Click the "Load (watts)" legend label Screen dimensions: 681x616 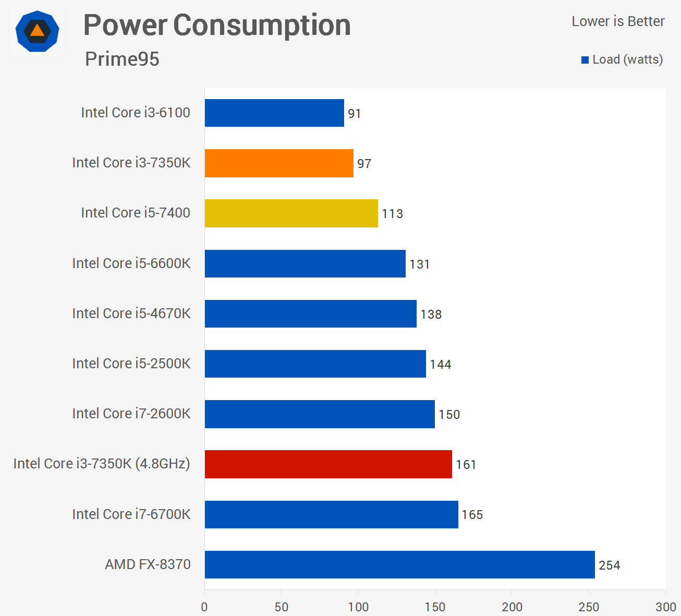pos(628,59)
